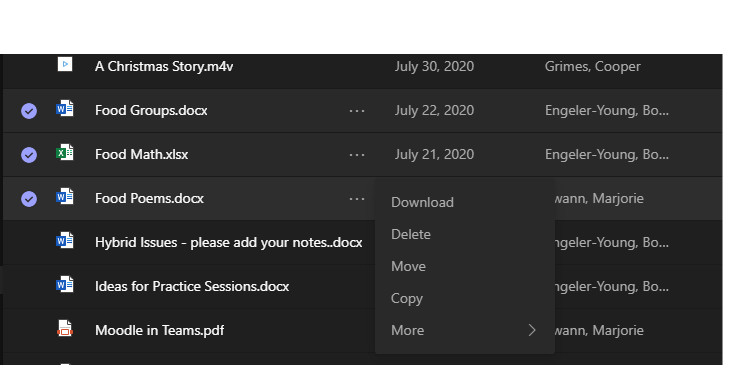
Task: Open Food Groups.docx file name
Action: [151, 111]
